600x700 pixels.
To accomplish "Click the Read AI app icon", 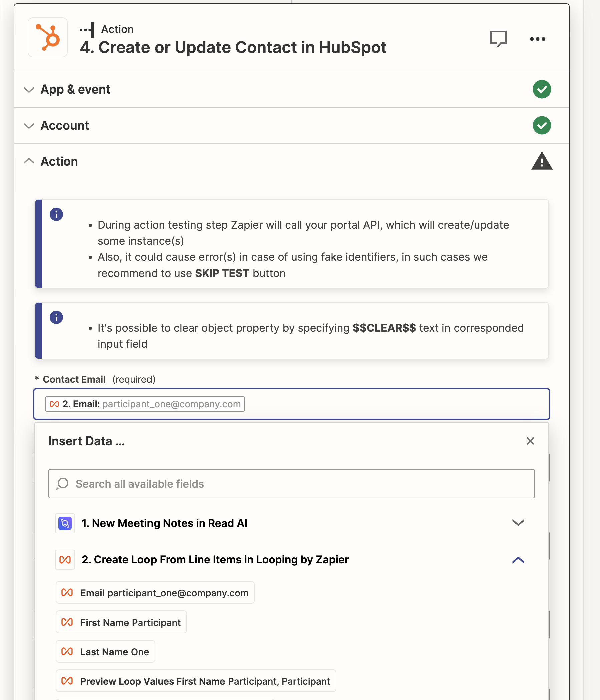I will (65, 523).
